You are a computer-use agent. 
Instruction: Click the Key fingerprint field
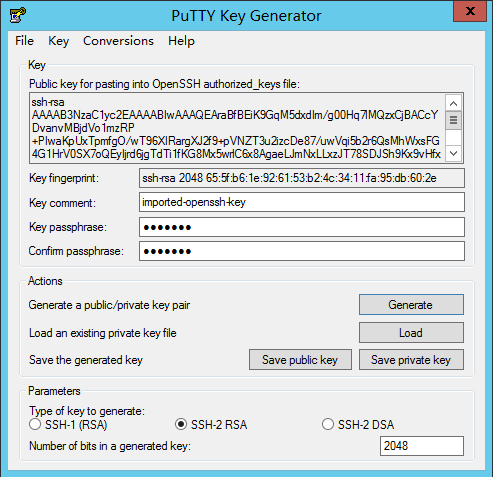pyautogui.click(x=302, y=178)
